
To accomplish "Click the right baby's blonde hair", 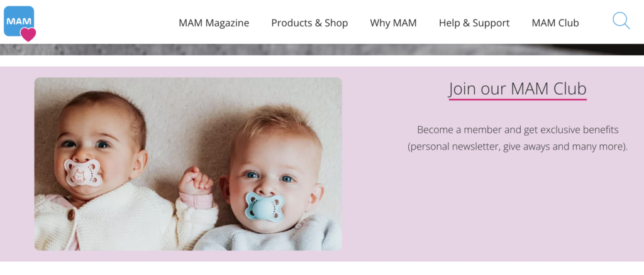I will [280, 124].
